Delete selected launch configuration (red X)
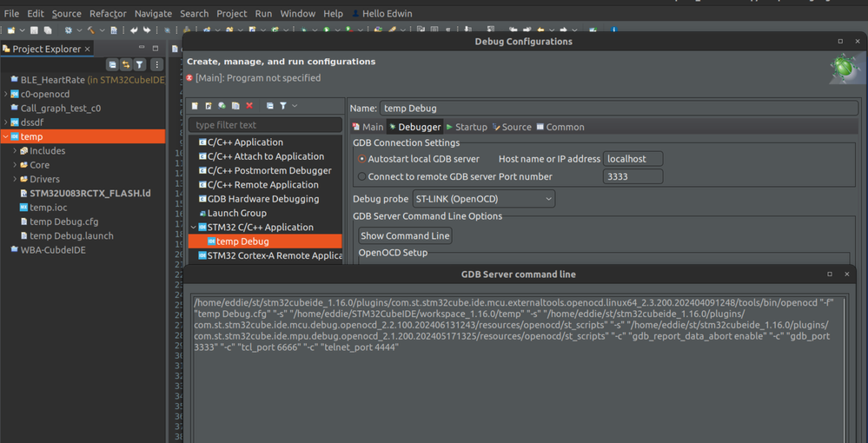 249,106
